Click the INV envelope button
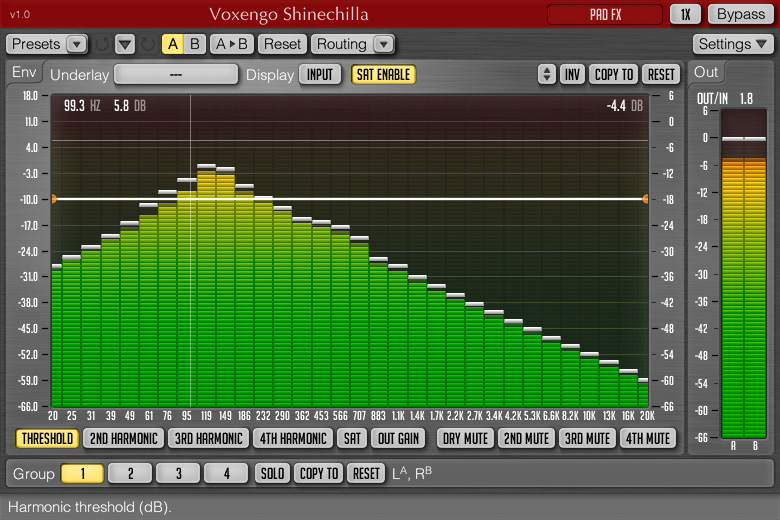780x520 pixels. (572, 74)
